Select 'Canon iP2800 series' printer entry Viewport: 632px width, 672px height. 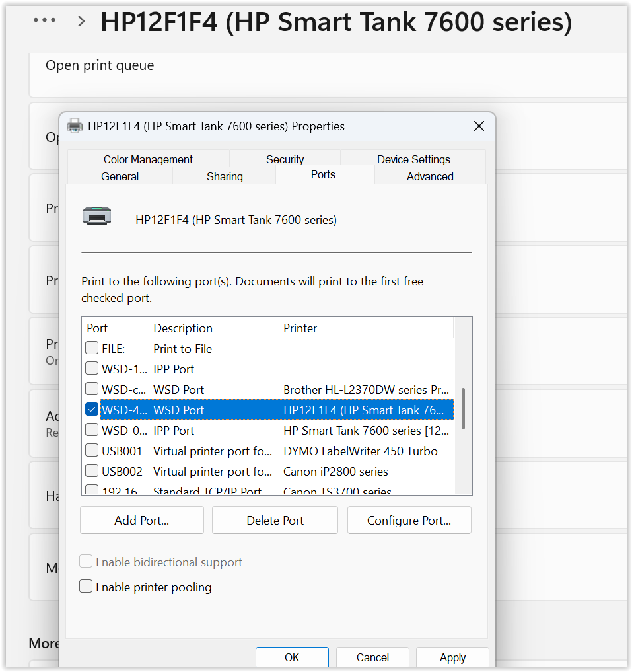[335, 472]
